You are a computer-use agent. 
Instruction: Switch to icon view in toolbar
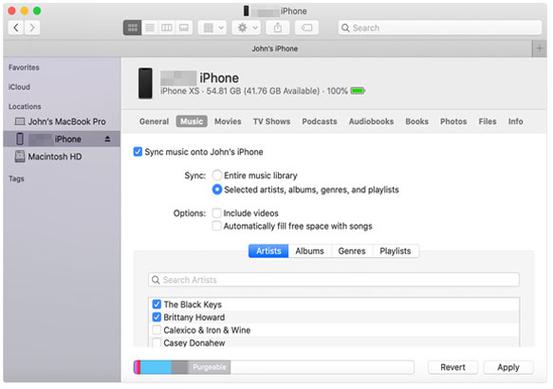click(132, 28)
